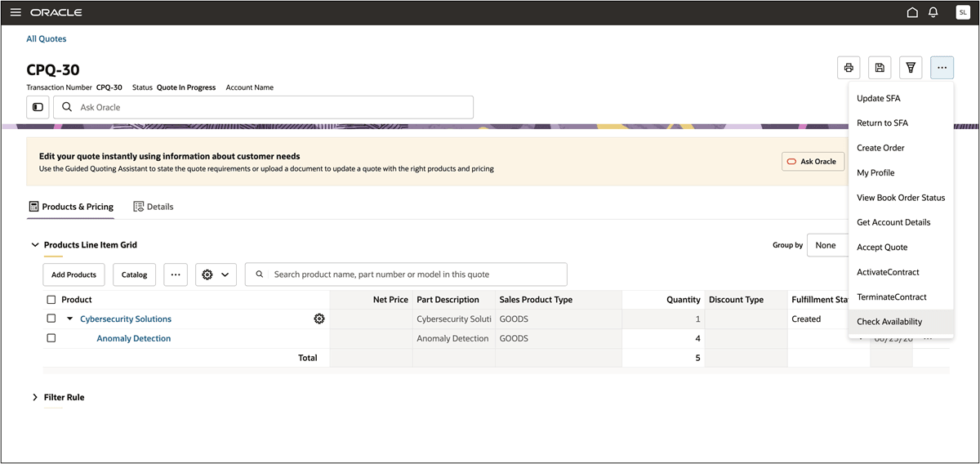This screenshot has width=980, height=464.
Task: Open the Cybersecurity Solutions product link
Action: pos(126,319)
